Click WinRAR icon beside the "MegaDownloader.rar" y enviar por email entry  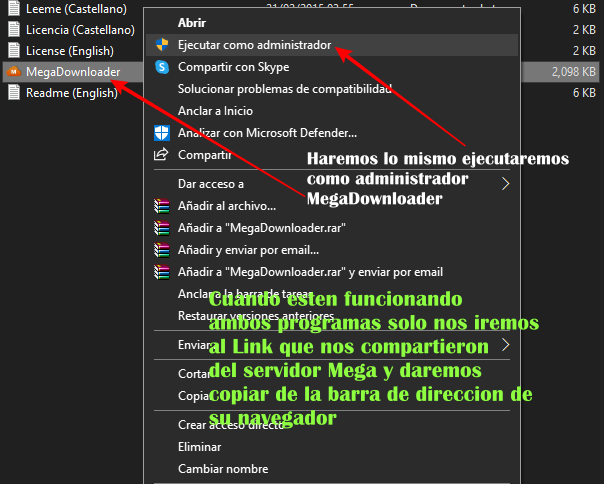pyautogui.click(x=161, y=272)
